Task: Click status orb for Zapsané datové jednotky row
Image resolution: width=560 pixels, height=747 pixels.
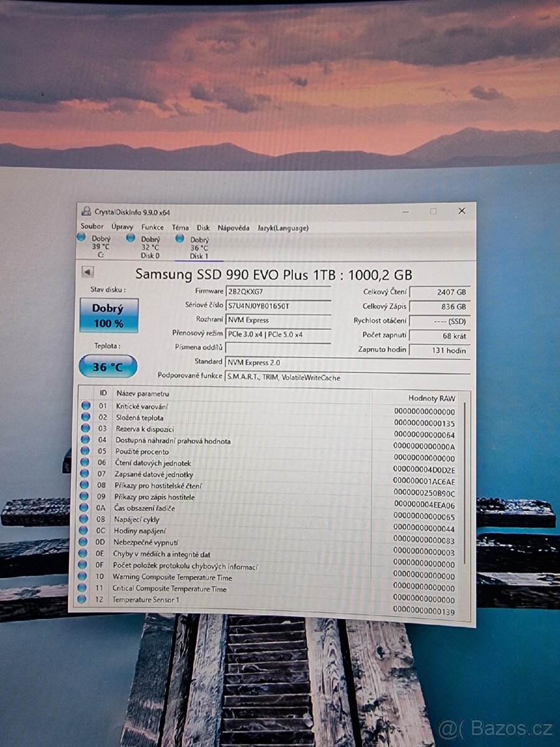Action: pyautogui.click(x=84, y=474)
